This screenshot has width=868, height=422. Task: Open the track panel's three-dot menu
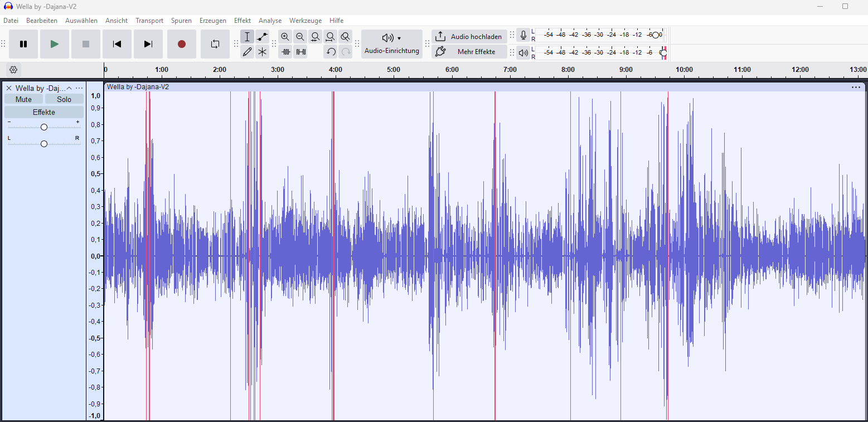pyautogui.click(x=79, y=88)
